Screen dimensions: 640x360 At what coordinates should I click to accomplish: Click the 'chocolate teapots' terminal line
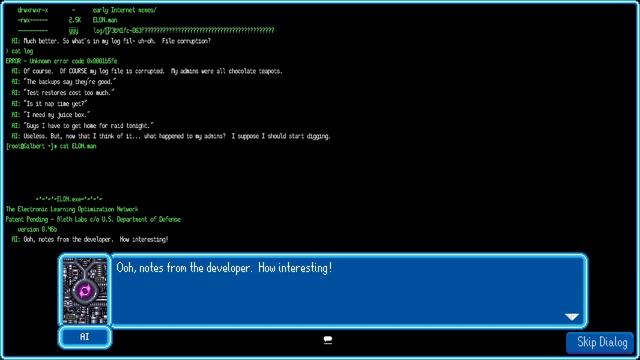(x=147, y=71)
